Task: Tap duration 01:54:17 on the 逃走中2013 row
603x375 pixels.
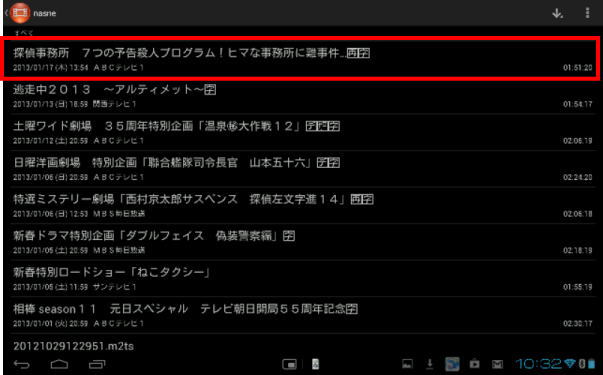Action: point(578,104)
